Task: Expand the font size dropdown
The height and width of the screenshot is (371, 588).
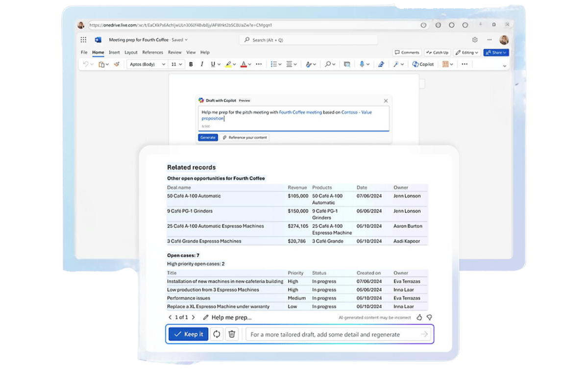Action: [x=181, y=64]
